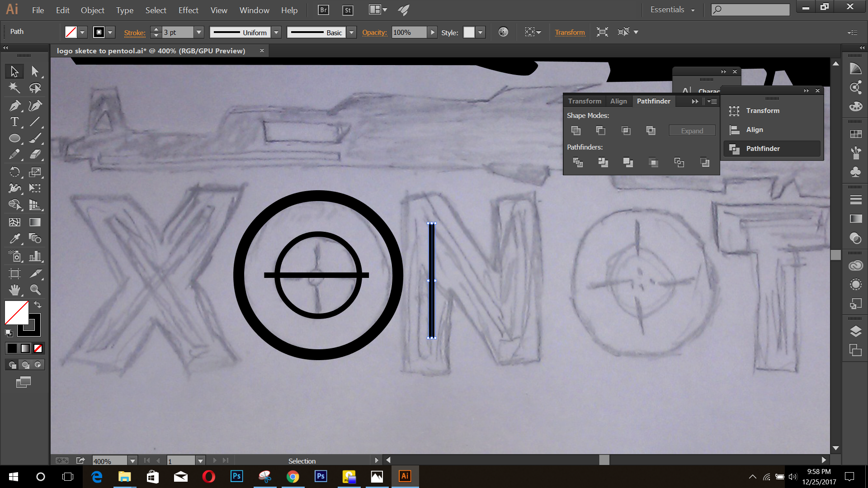Select the Magic Wand tool
The image size is (868, 488).
(x=14, y=88)
